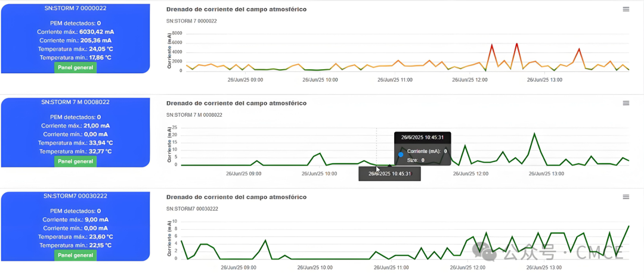Click the SN:STORM7 00030222 card heading
Screen dimensions: 644x278
tap(75, 196)
